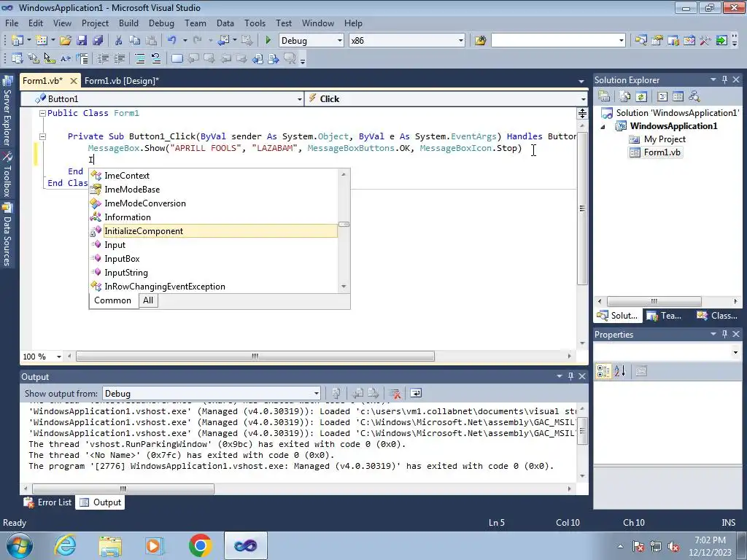The image size is (747, 560).
Task: Click the Decrease Line Indent icon
Action: click(x=103, y=58)
